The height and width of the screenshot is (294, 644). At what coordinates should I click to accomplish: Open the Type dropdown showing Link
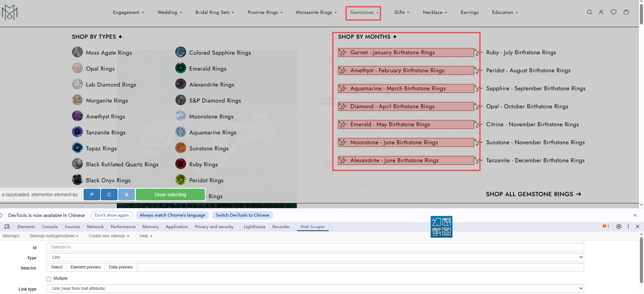tap(315, 257)
